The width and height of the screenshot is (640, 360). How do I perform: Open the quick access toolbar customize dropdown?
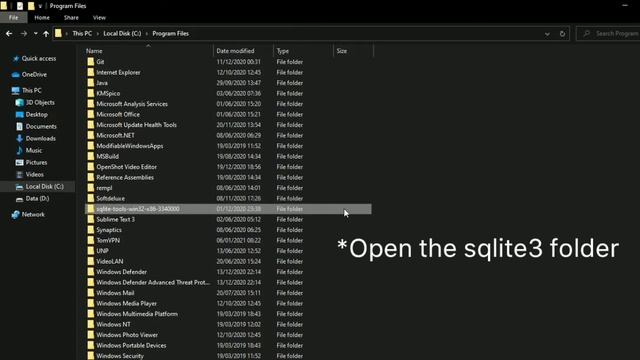pos(40,6)
